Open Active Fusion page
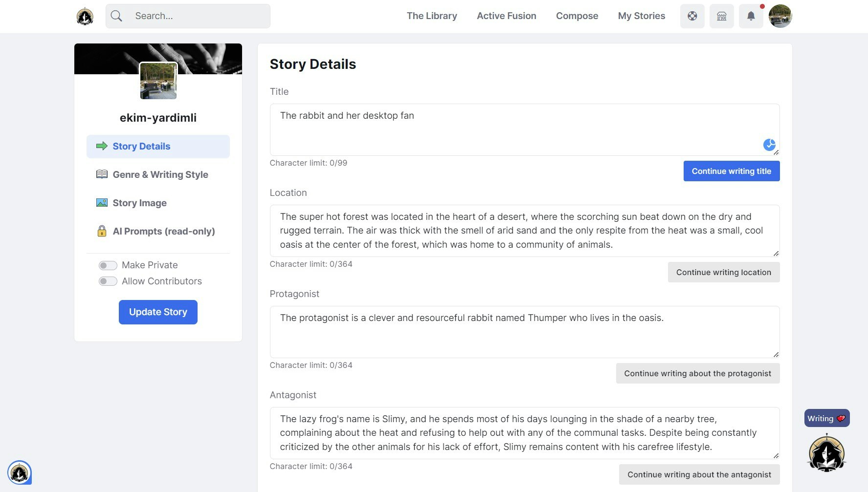This screenshot has width=868, height=492. tap(507, 16)
